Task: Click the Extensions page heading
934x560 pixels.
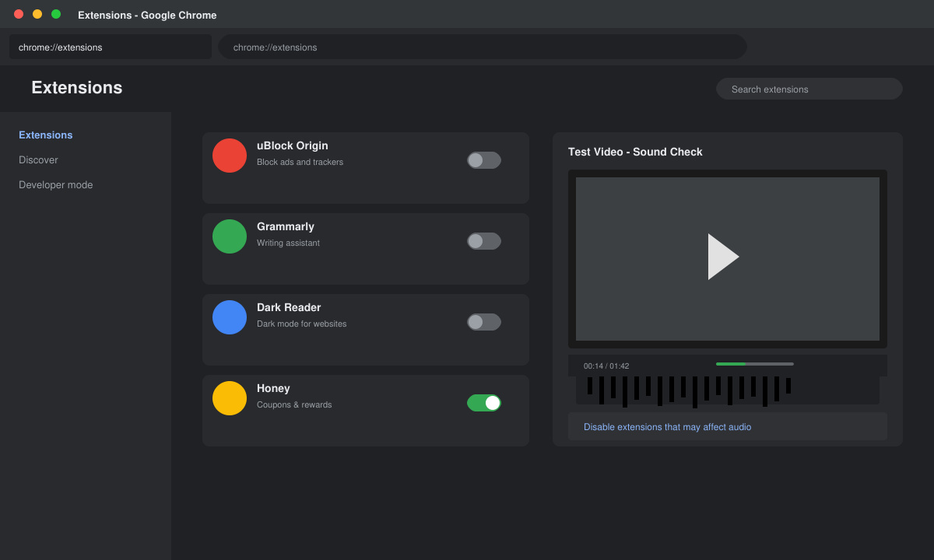Action: pyautogui.click(x=77, y=88)
